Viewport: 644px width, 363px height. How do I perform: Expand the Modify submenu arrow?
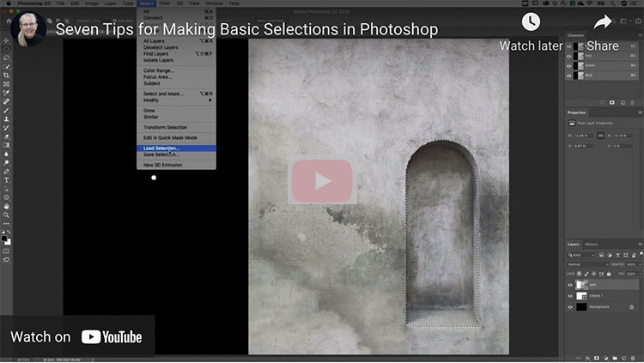click(210, 100)
